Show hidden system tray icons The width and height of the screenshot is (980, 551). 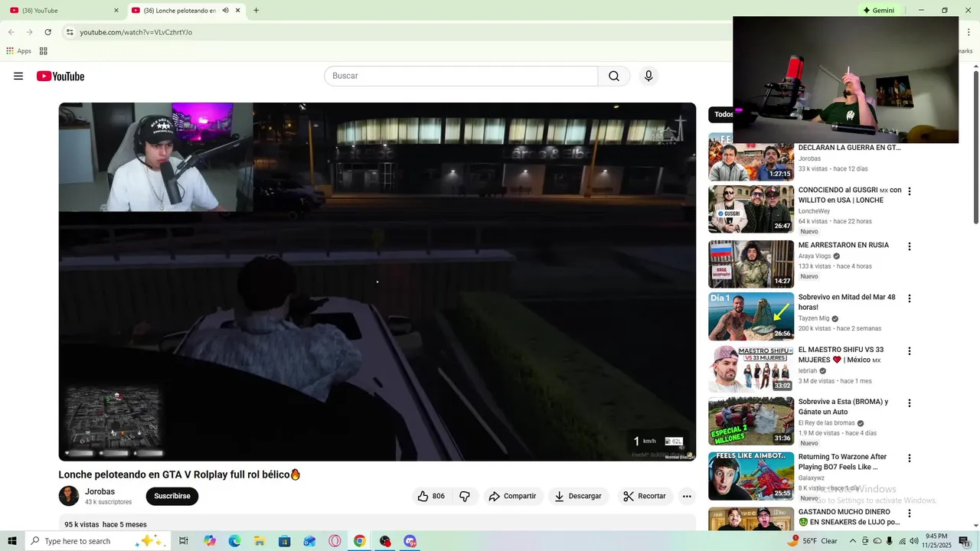(853, 541)
